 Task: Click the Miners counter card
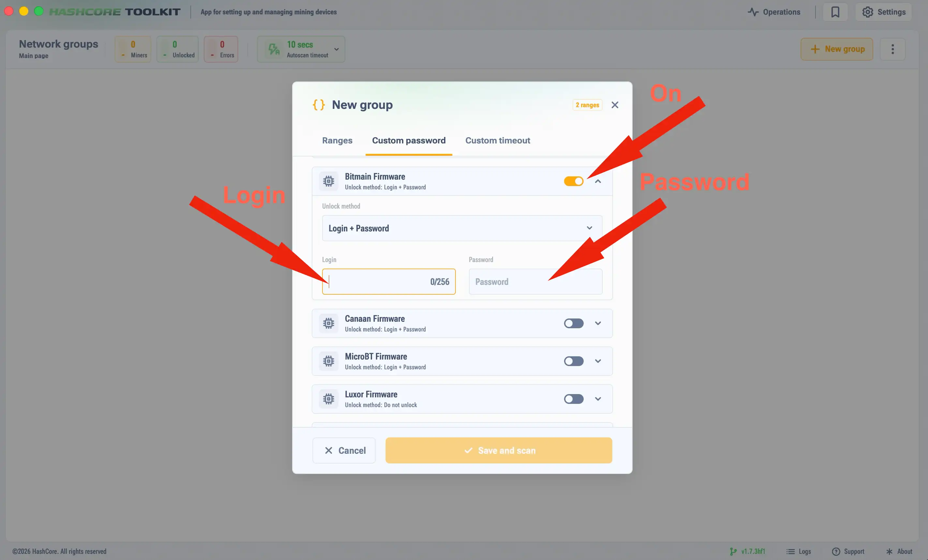pos(133,49)
